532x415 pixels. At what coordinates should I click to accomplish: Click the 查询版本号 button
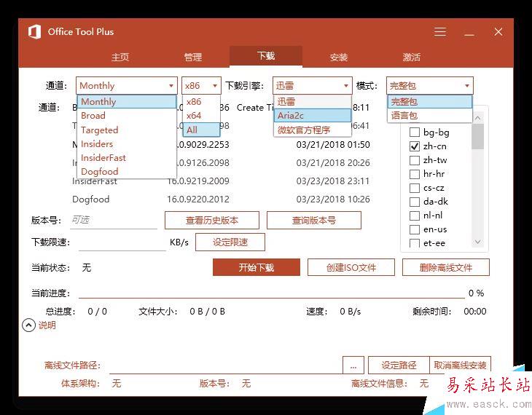(x=314, y=221)
